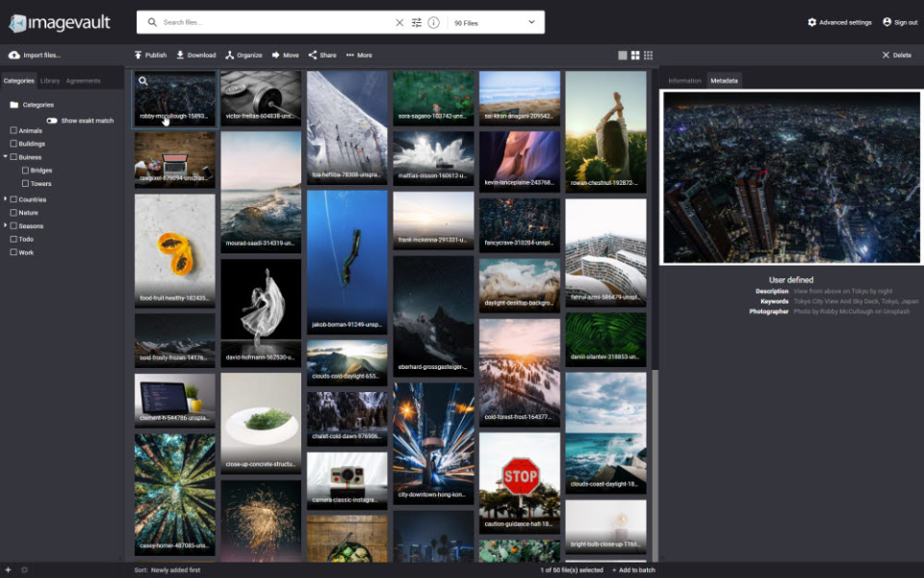This screenshot has width=924, height=578.
Task: Open the Metadata tab
Action: [724, 81]
